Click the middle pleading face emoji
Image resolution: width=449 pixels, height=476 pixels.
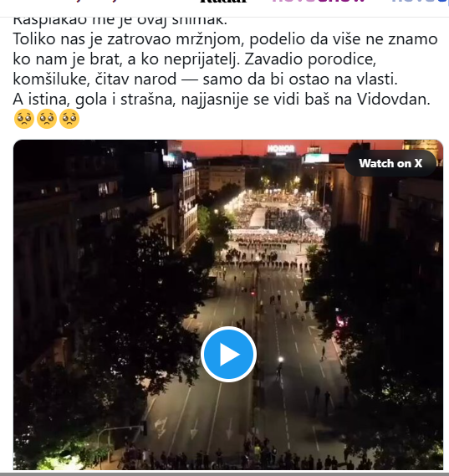point(47,119)
